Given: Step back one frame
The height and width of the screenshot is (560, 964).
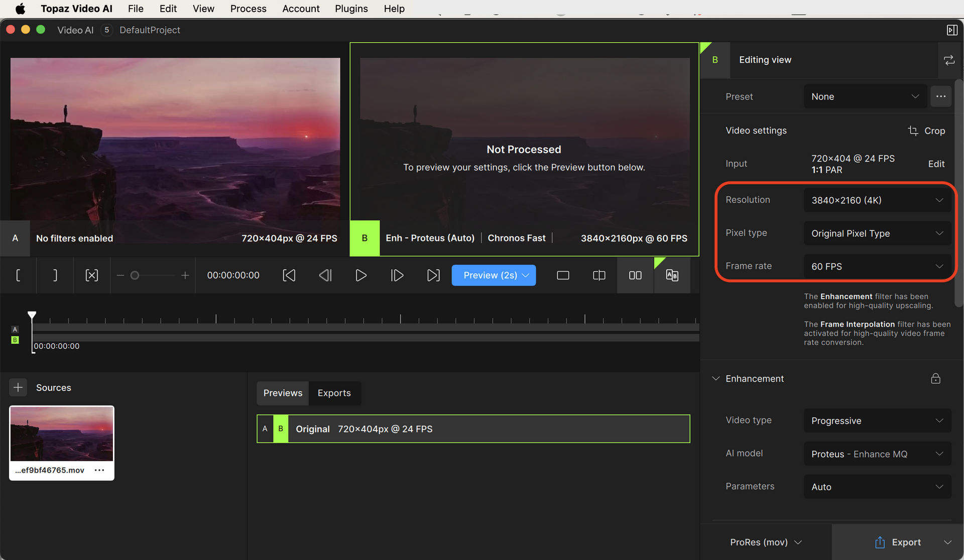Looking at the screenshot, I should point(325,275).
